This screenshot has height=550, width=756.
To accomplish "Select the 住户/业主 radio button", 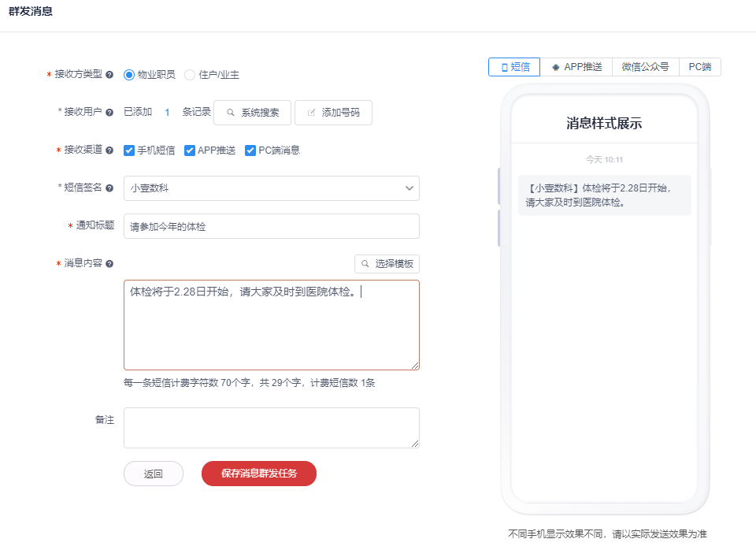I will (x=190, y=75).
